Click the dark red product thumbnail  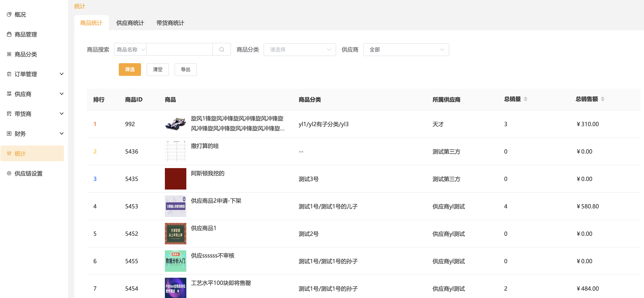pos(175,179)
